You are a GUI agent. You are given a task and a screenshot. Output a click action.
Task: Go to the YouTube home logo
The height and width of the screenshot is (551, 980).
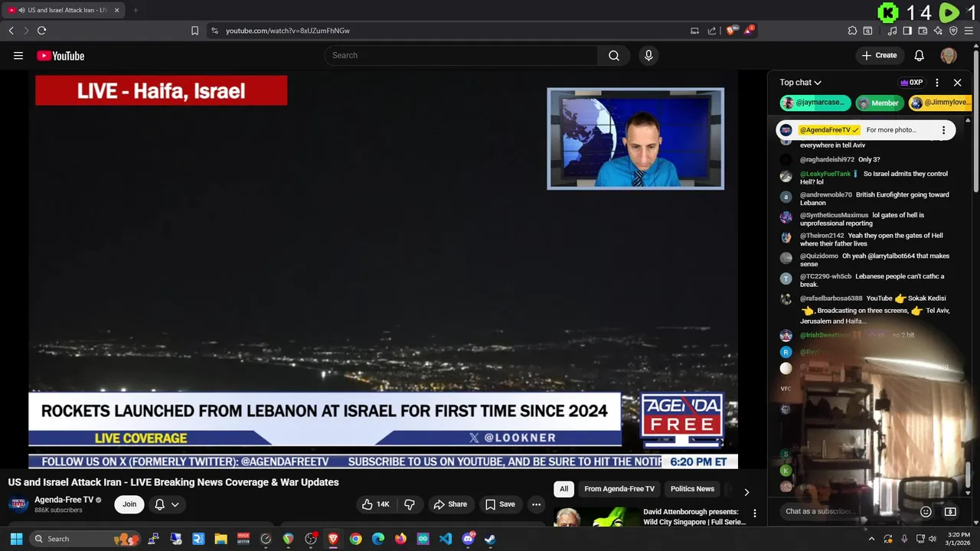tap(60, 56)
